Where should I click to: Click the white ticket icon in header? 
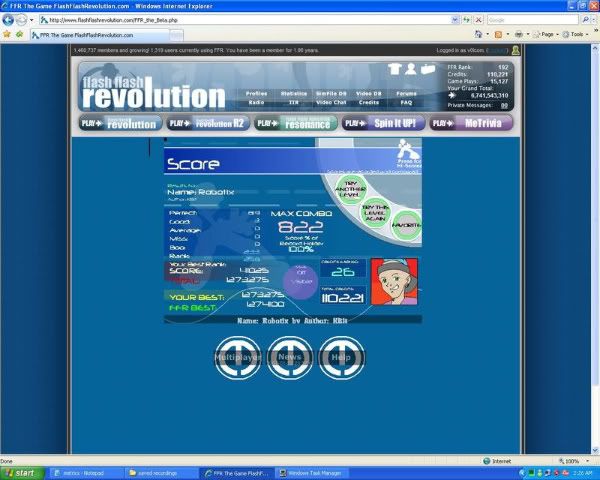[428, 69]
